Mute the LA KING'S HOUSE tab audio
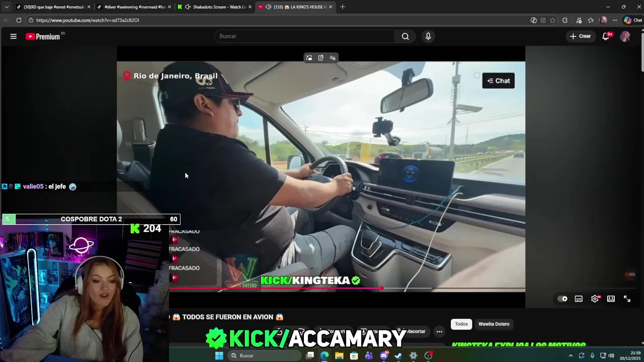Screen dimensions: 644x362 click(268, 7)
